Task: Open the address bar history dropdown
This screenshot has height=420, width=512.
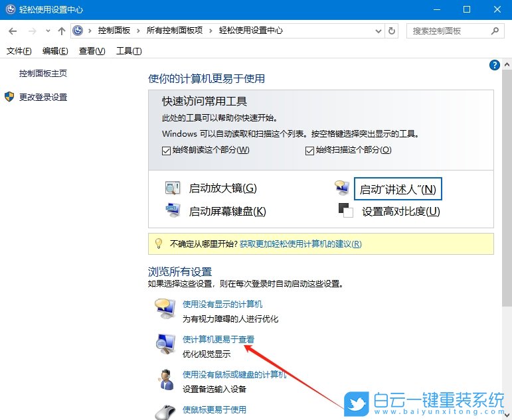Action: pyautogui.click(x=378, y=31)
